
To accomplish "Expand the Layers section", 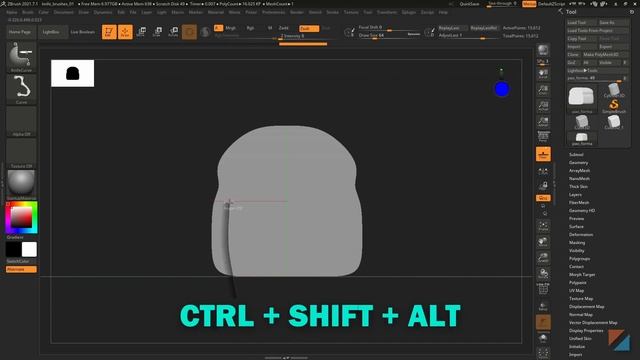I will pos(575,195).
